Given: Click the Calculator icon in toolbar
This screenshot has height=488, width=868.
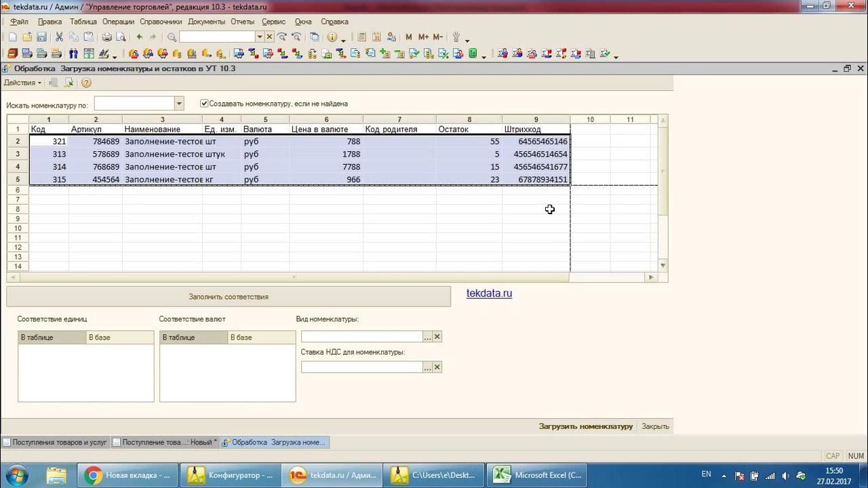Looking at the screenshot, I should pyautogui.click(x=361, y=37).
